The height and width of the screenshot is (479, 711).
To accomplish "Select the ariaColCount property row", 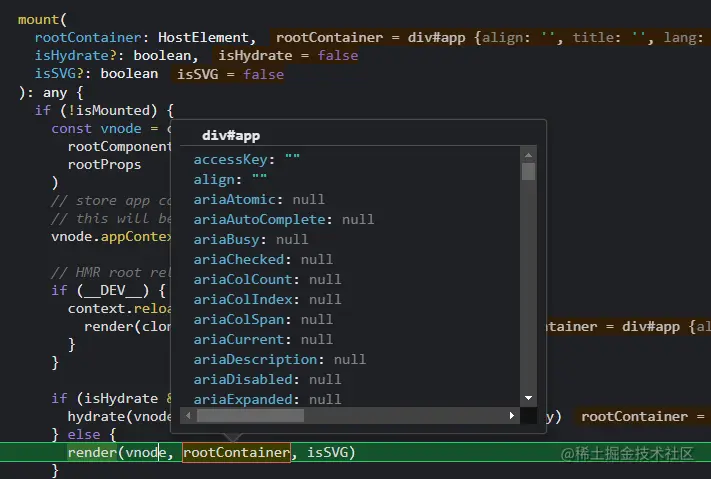I will [267, 279].
